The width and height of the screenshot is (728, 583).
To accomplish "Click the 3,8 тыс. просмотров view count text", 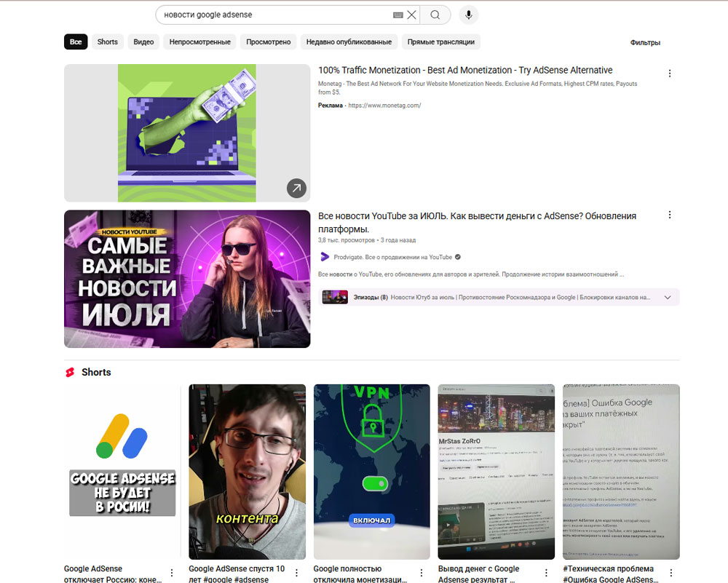I will tap(347, 240).
